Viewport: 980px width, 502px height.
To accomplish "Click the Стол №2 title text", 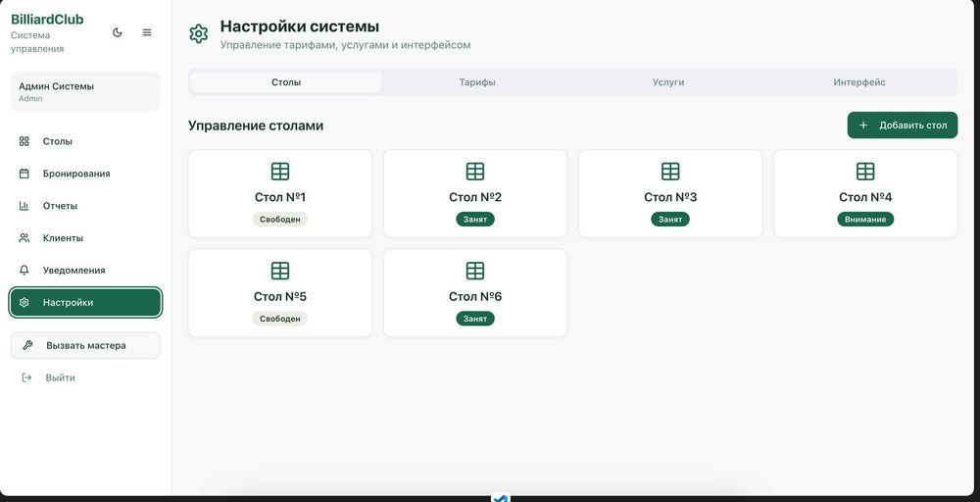I will 475,197.
